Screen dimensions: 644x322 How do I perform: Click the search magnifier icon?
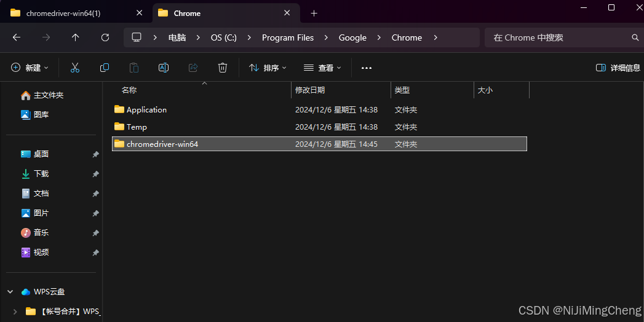[x=635, y=37]
